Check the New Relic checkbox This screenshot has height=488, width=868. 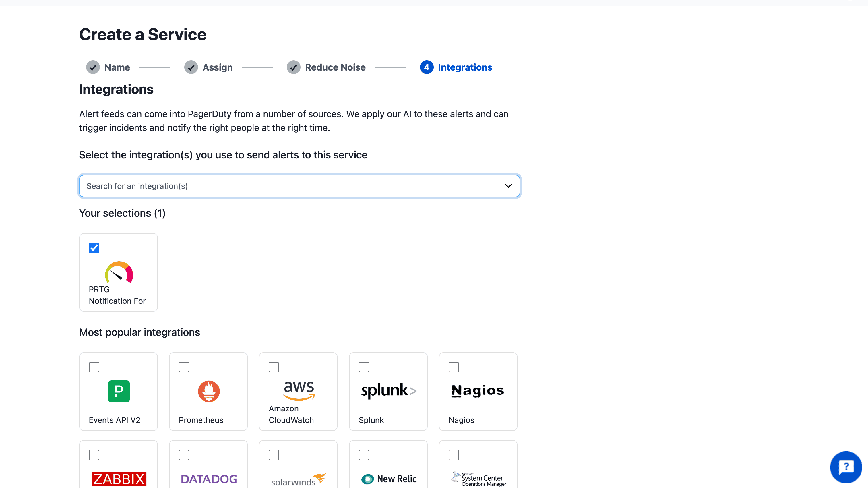[x=364, y=455]
